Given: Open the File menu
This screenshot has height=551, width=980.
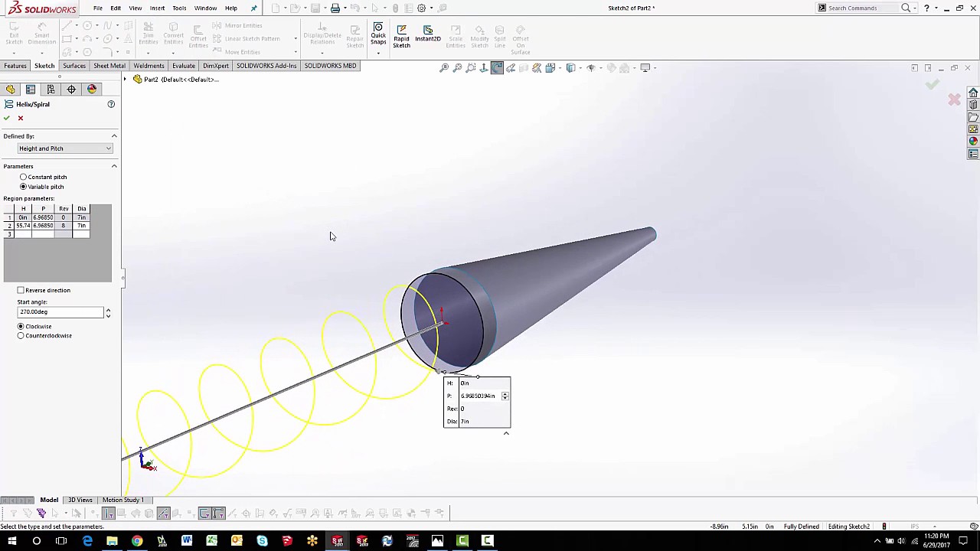Looking at the screenshot, I should coord(98,8).
